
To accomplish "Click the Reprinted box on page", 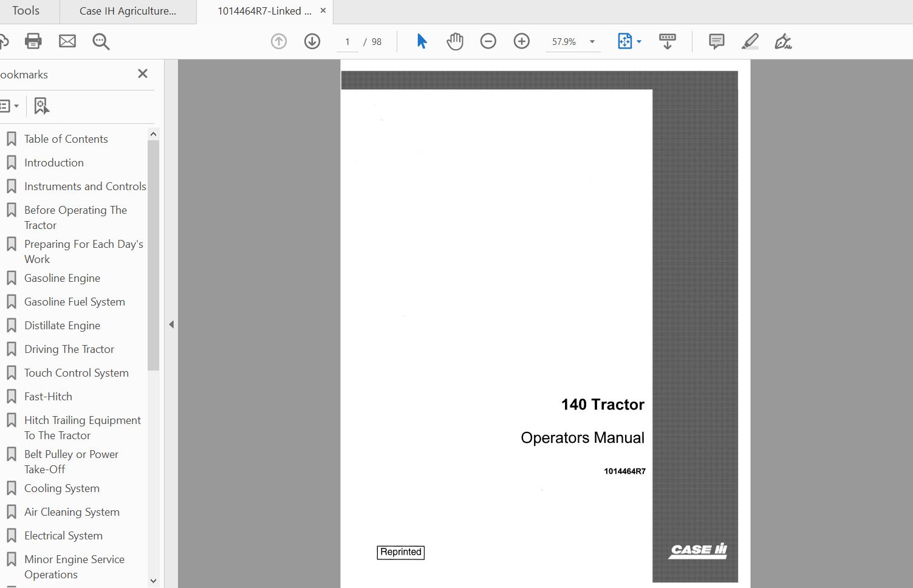I will [401, 552].
